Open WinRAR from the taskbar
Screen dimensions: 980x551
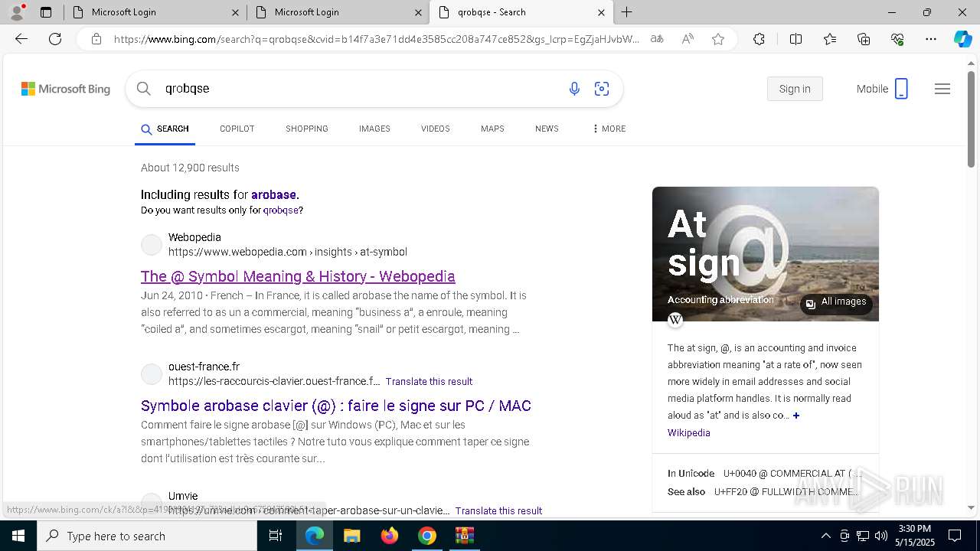[x=464, y=536]
